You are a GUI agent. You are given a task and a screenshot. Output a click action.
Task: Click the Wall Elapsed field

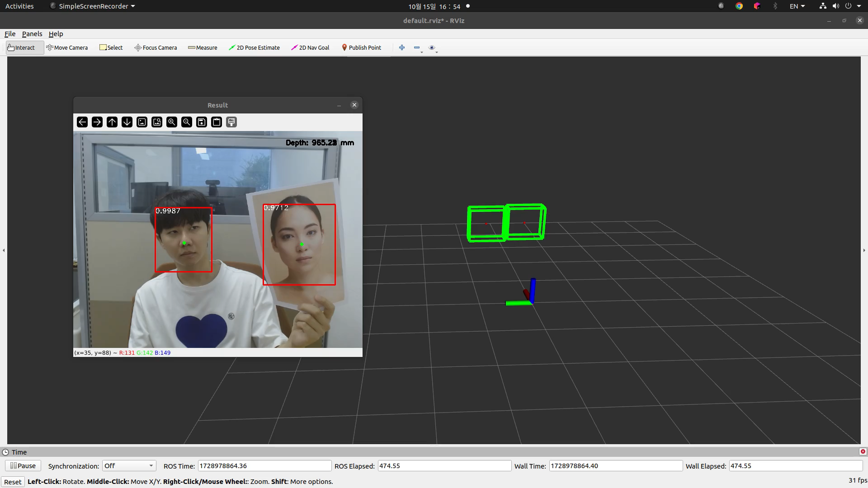pos(796,466)
